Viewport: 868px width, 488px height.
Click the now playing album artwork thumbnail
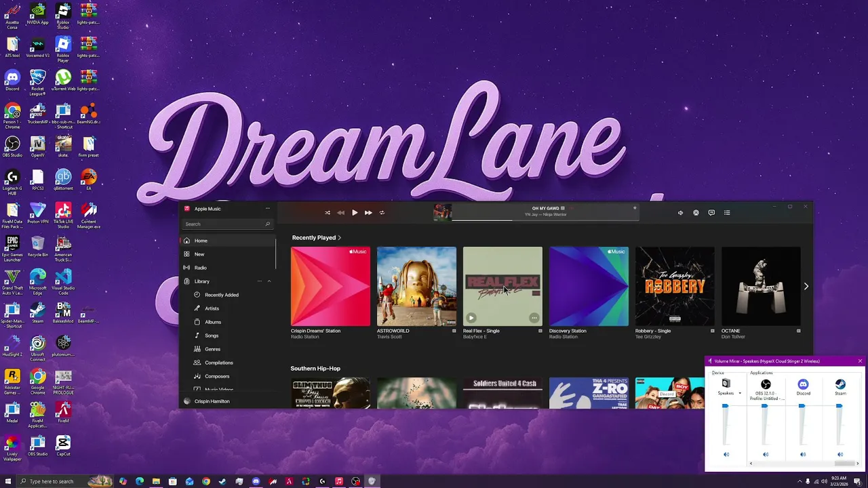(443, 213)
